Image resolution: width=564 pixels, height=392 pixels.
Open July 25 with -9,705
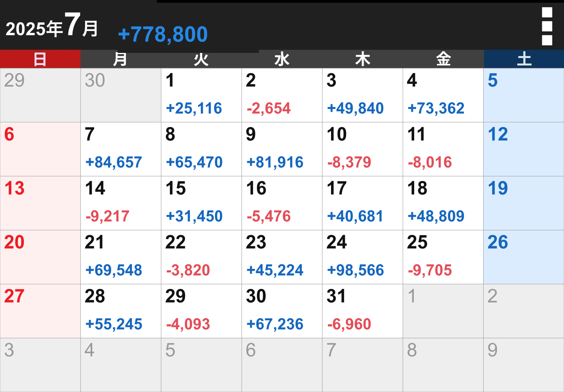click(443, 257)
